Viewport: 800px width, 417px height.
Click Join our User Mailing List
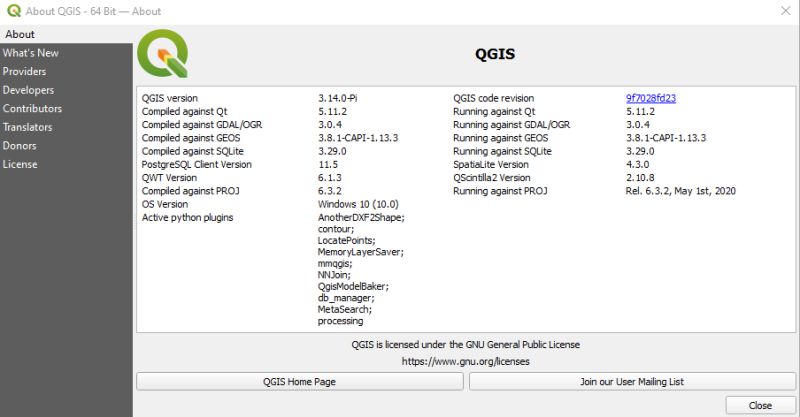coord(632,381)
